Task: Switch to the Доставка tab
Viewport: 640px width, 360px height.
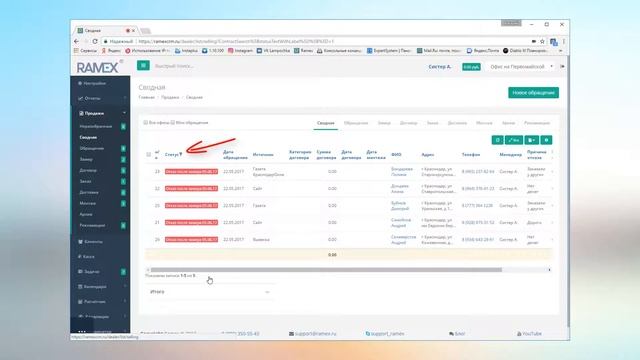Action: click(457, 123)
